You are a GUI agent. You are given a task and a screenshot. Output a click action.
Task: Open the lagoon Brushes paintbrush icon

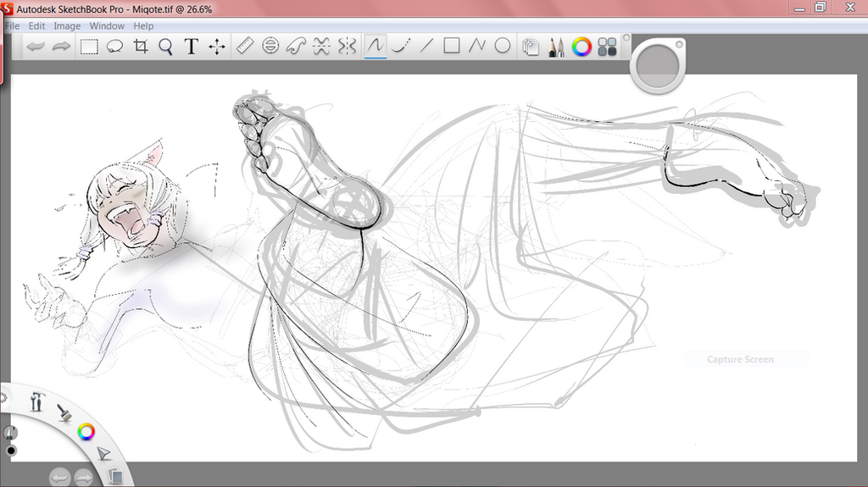[64, 412]
